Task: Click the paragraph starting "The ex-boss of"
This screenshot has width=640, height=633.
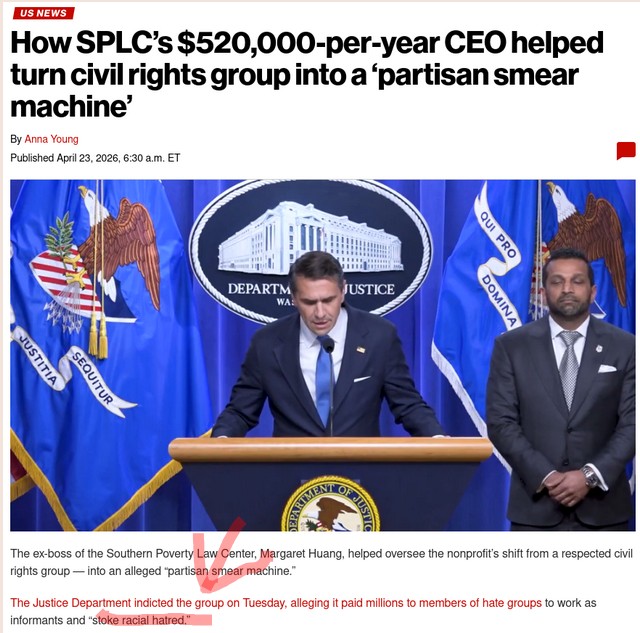Action: [x=321, y=562]
